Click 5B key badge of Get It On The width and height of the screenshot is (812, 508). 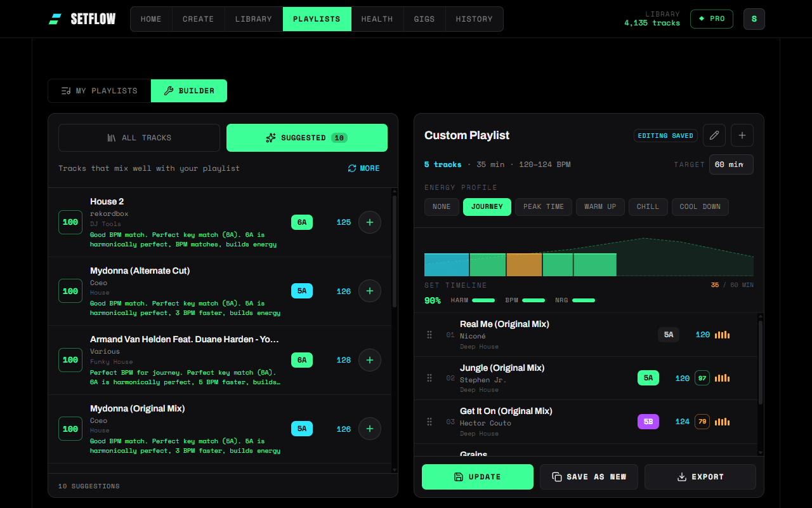[x=648, y=422]
